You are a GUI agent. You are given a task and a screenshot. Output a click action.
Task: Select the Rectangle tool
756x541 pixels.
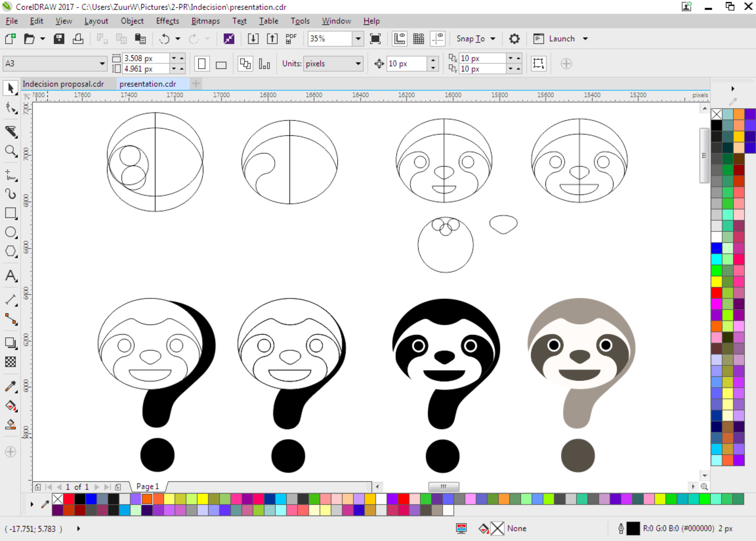(x=10, y=213)
